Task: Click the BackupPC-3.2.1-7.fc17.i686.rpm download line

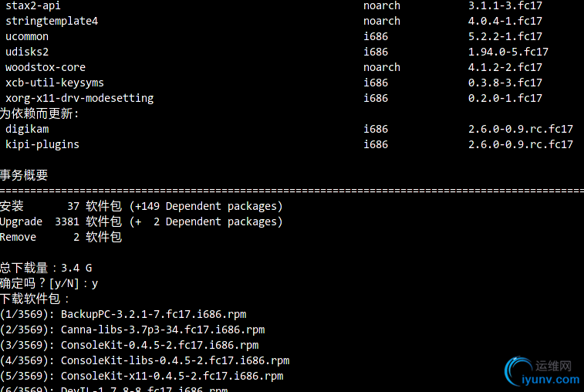Action: pyautogui.click(x=123, y=314)
